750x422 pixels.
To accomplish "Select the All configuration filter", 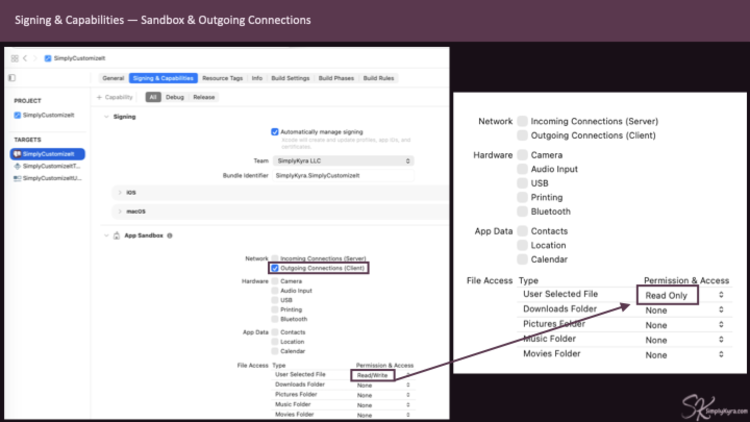I will point(153,97).
